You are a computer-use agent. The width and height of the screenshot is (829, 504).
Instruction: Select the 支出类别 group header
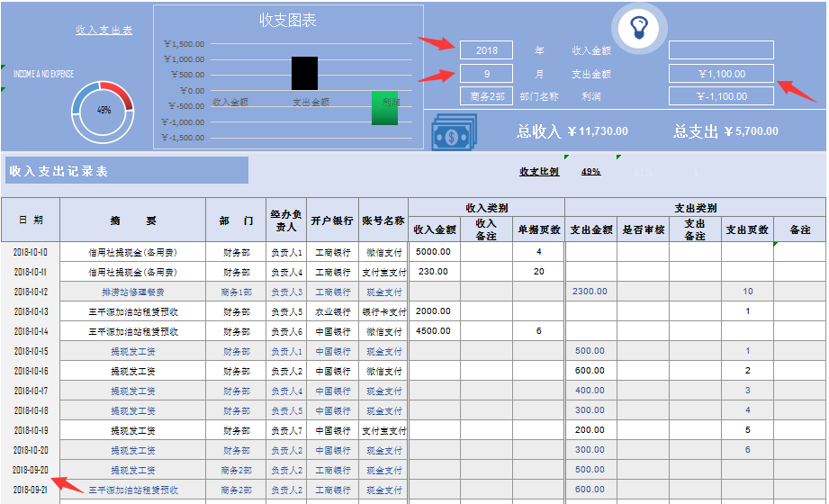[695, 208]
